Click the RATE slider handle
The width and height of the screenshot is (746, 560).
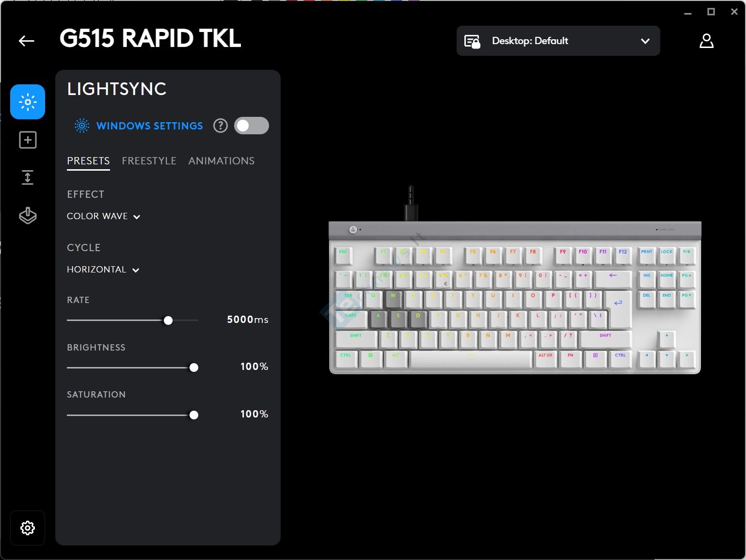pyautogui.click(x=168, y=320)
